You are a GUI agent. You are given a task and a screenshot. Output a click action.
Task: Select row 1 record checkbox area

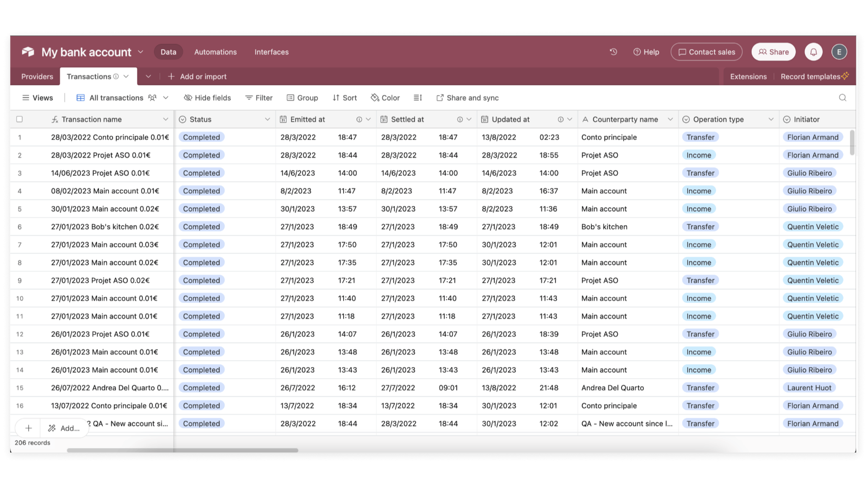[x=19, y=137]
